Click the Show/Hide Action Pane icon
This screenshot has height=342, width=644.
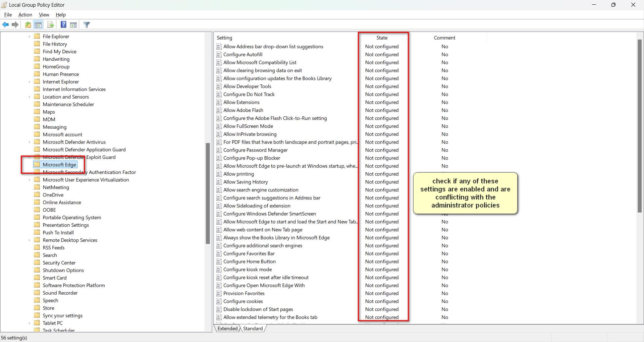73,24
